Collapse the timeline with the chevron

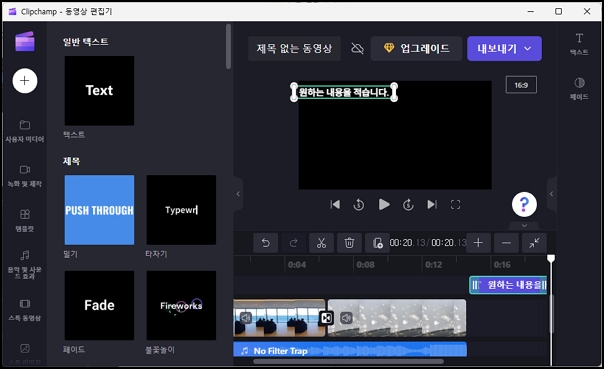pyautogui.click(x=524, y=226)
